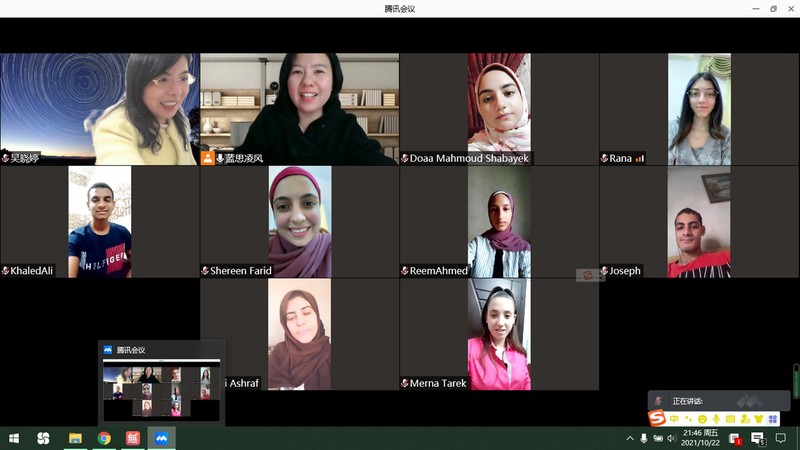Open the Sogou skin shirt icon
The width and height of the screenshot is (800, 450).
[x=759, y=418]
